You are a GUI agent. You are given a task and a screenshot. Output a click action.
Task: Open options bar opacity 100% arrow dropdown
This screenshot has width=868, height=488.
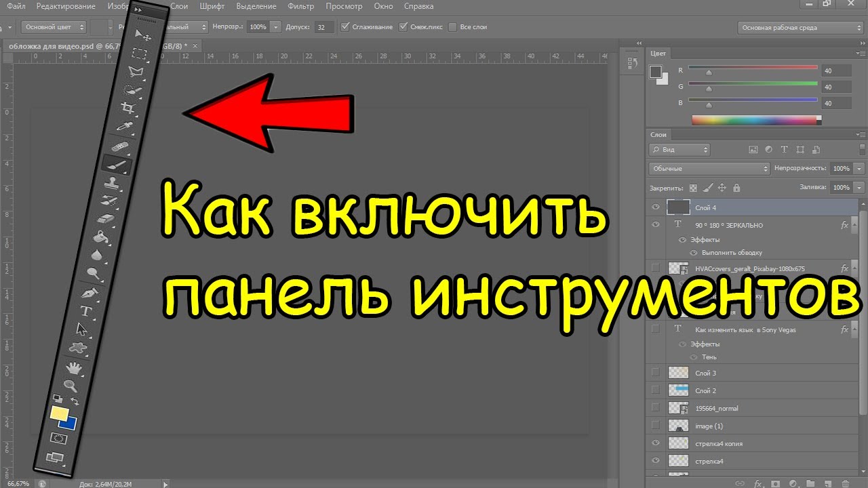pos(275,27)
